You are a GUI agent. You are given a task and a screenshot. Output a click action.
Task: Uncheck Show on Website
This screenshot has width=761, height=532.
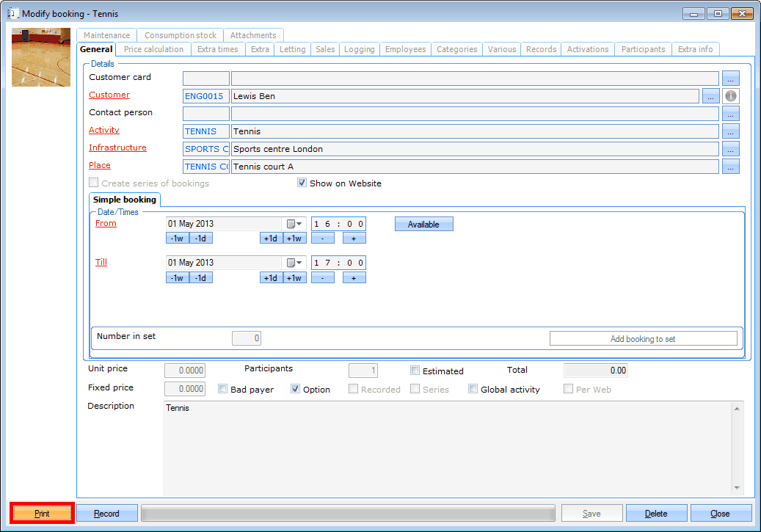[302, 183]
